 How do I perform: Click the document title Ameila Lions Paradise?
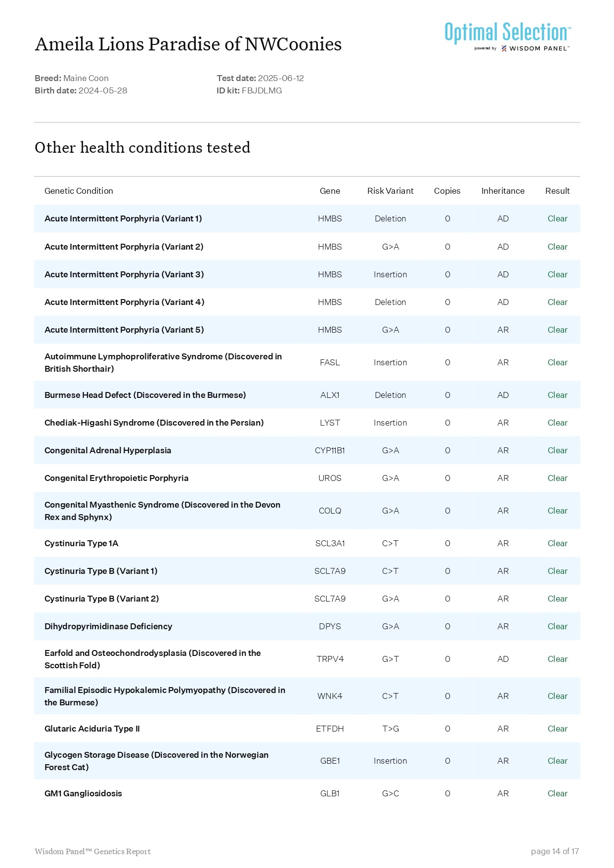tap(188, 44)
